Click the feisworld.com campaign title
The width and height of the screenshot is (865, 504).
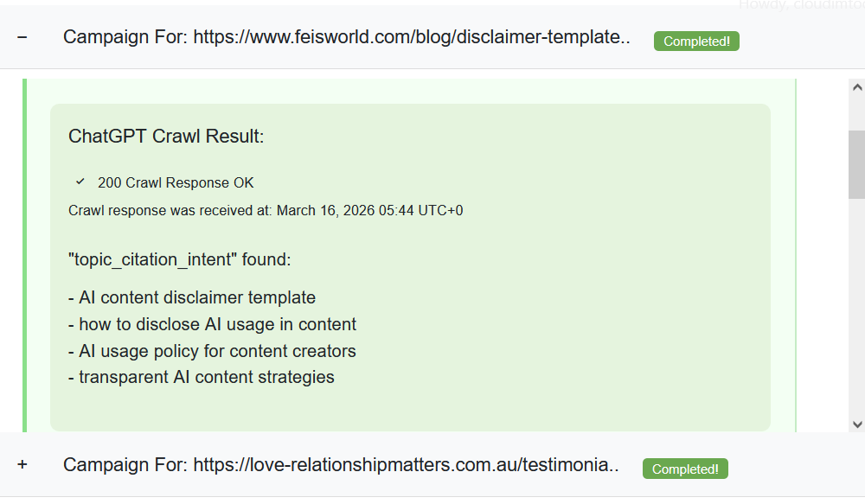click(x=346, y=37)
